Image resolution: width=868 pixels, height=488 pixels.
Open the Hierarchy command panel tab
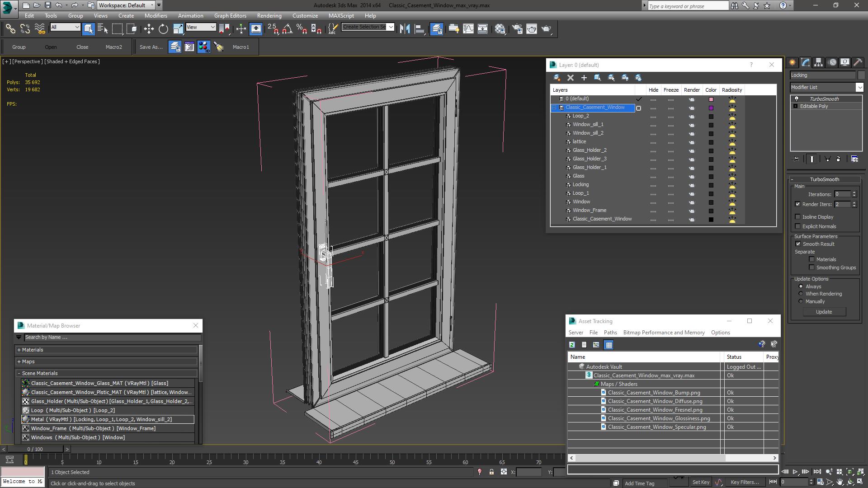819,62
